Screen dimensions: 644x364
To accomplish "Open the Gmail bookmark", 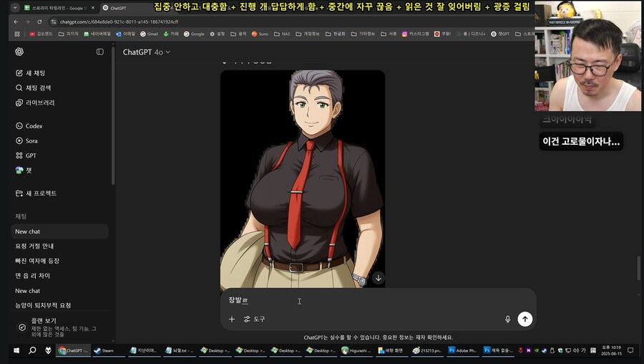I will [x=149, y=34].
